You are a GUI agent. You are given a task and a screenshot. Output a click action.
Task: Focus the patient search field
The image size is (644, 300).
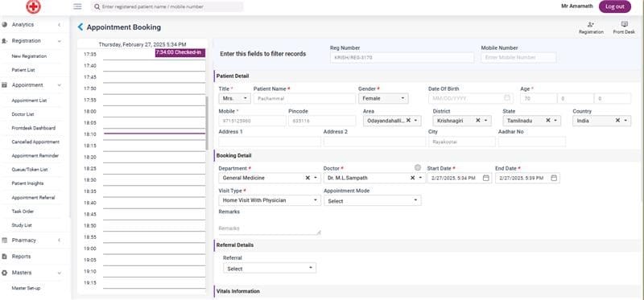pos(167,6)
